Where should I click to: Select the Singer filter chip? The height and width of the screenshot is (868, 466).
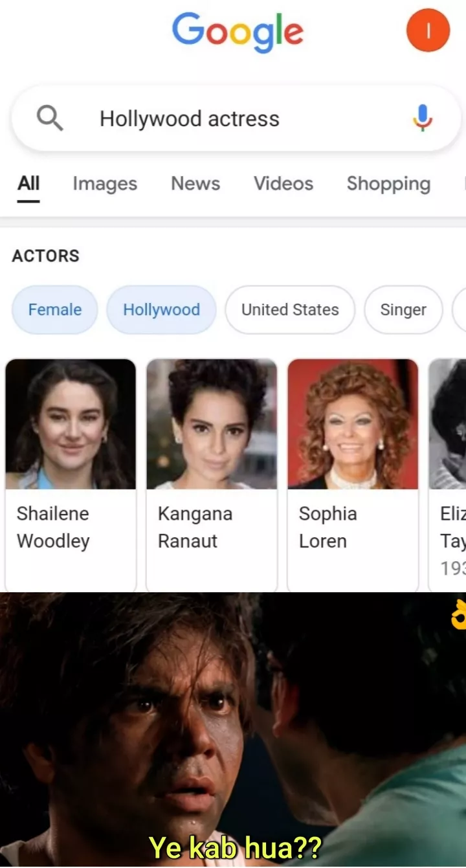point(403,309)
